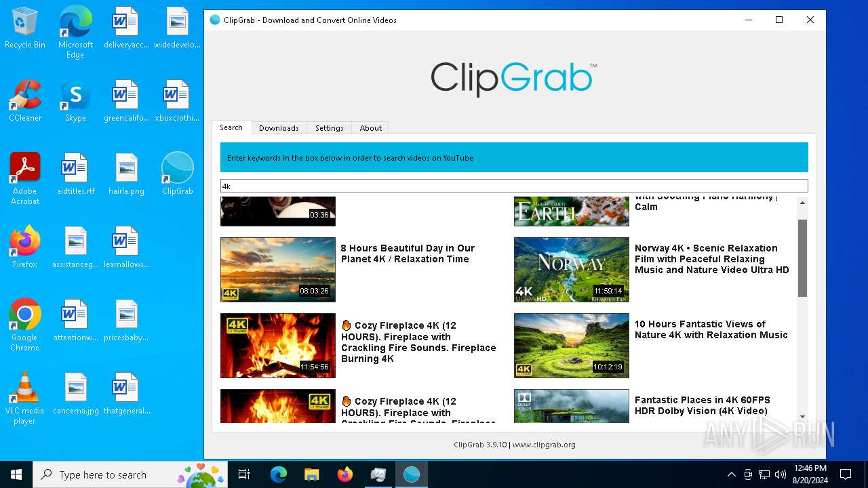The width and height of the screenshot is (868, 488).
Task: Open the Settings tab
Action: click(329, 127)
